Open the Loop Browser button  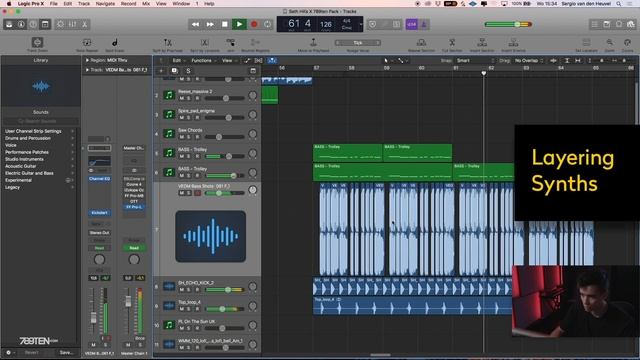pyautogui.click(x=619, y=24)
